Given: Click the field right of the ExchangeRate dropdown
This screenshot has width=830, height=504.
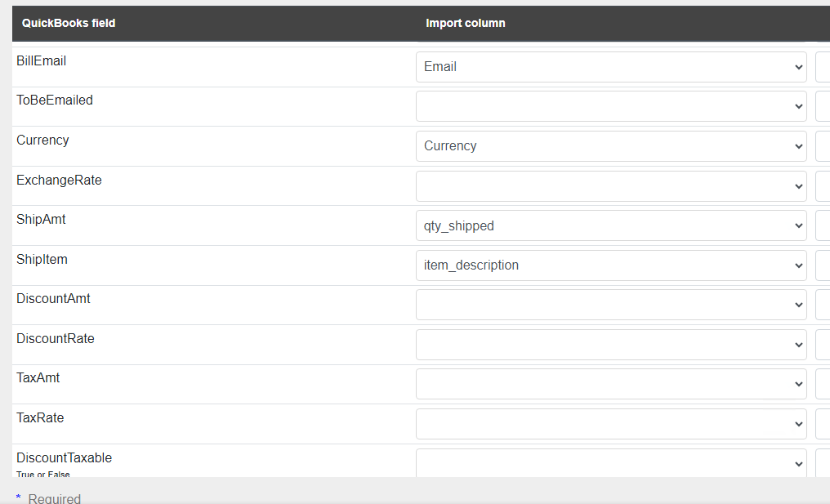Looking at the screenshot, I should (823, 186).
